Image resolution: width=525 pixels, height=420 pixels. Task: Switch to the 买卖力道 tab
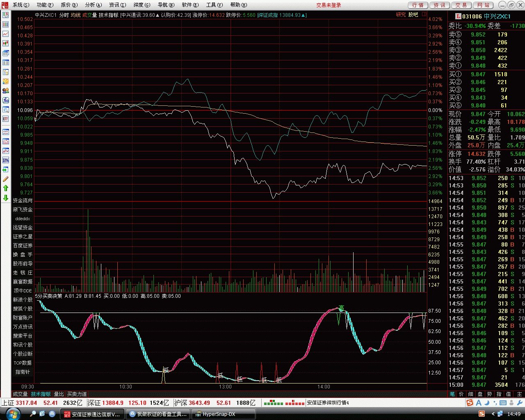click(x=77, y=394)
